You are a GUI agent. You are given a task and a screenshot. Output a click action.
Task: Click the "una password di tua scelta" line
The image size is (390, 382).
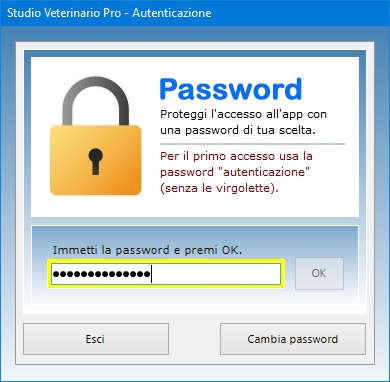click(238, 130)
